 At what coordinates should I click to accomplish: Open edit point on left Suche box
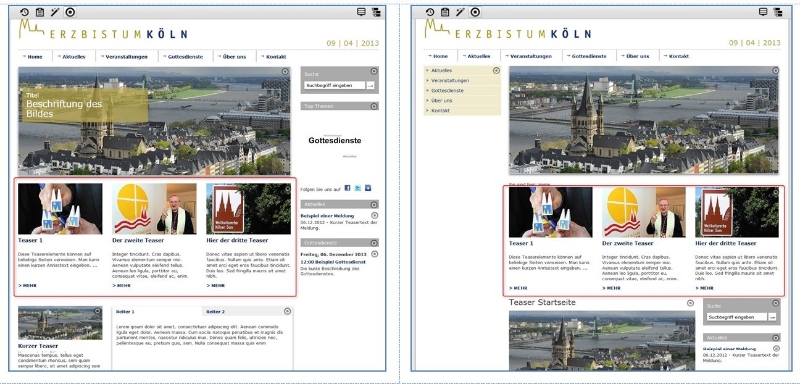[x=374, y=71]
